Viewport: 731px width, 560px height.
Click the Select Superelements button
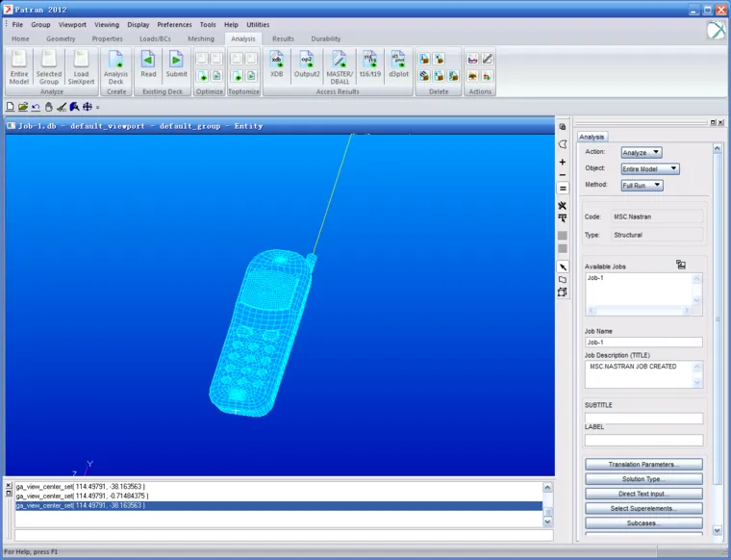(643, 508)
